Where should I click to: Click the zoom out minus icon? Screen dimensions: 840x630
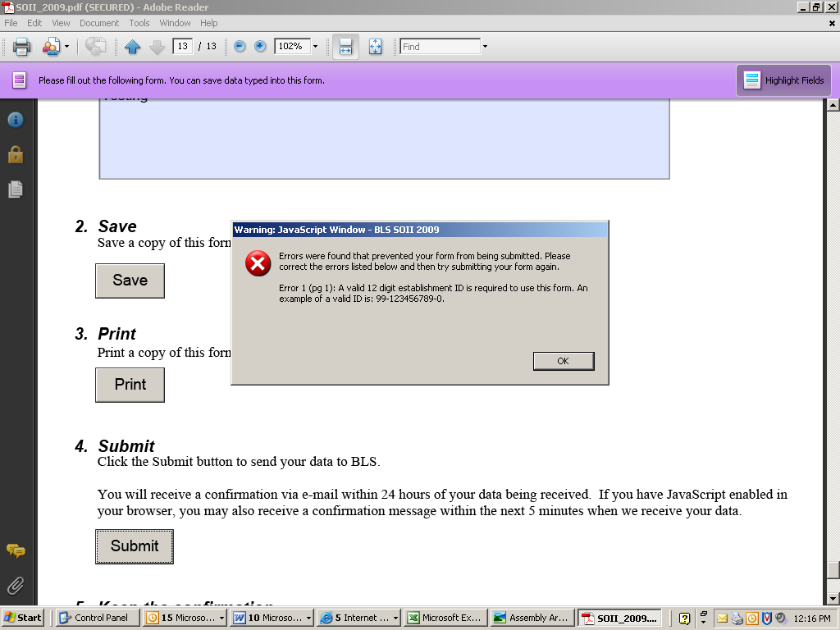pos(240,47)
